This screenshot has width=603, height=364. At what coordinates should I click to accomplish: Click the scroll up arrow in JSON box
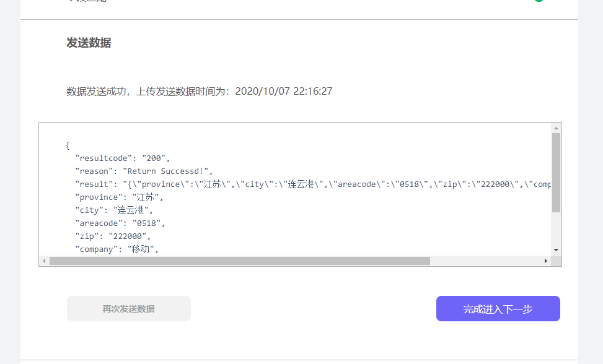click(x=556, y=128)
